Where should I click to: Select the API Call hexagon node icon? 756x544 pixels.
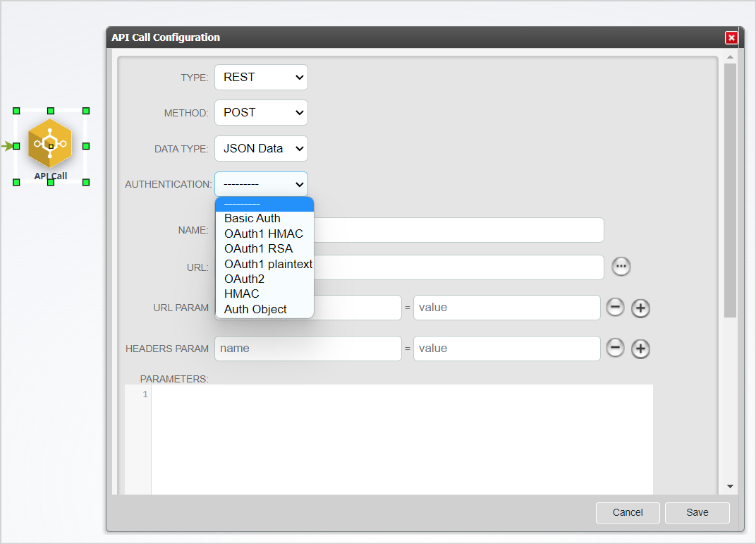pyautogui.click(x=50, y=144)
